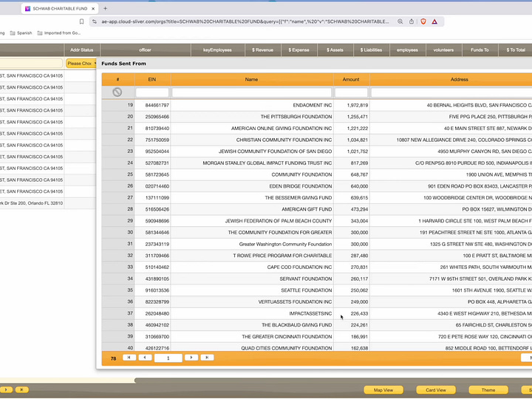Switch to Card View

pyautogui.click(x=436, y=390)
